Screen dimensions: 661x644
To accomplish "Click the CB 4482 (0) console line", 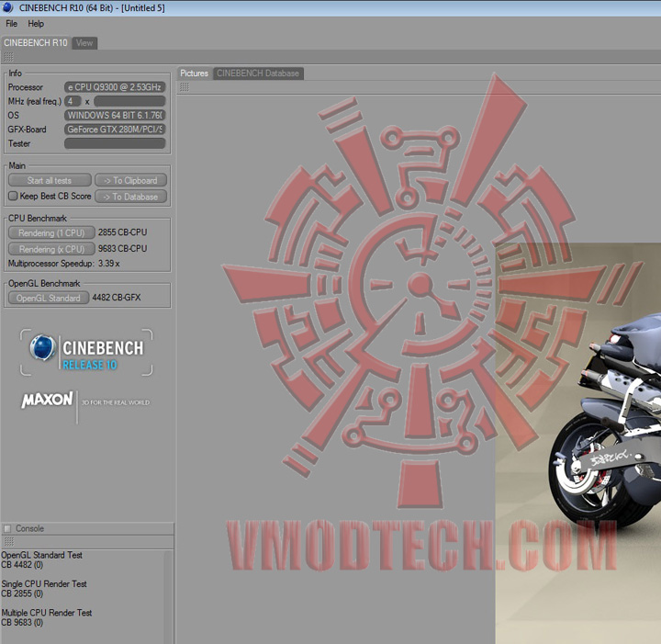I will tap(22, 565).
